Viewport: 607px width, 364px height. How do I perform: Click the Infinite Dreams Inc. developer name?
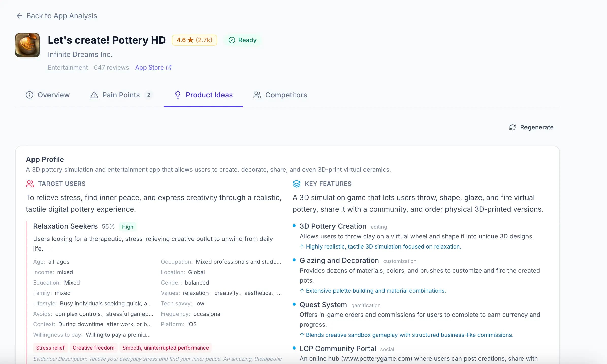pyautogui.click(x=80, y=54)
